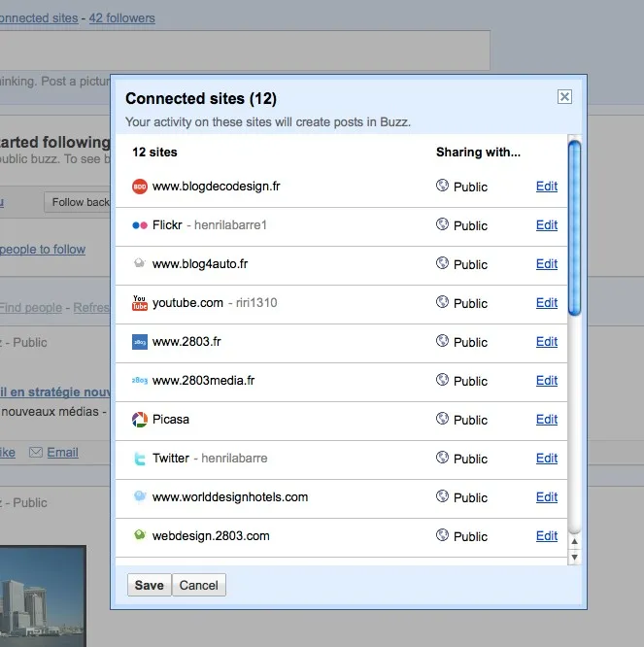Edit sharing for www.2803.fr

click(547, 342)
